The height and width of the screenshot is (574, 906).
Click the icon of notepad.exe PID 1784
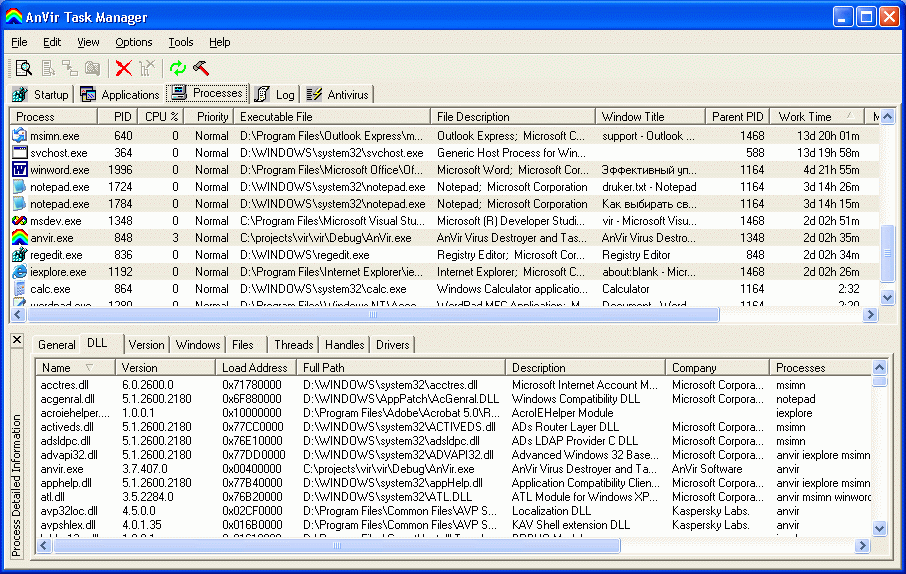coord(20,203)
